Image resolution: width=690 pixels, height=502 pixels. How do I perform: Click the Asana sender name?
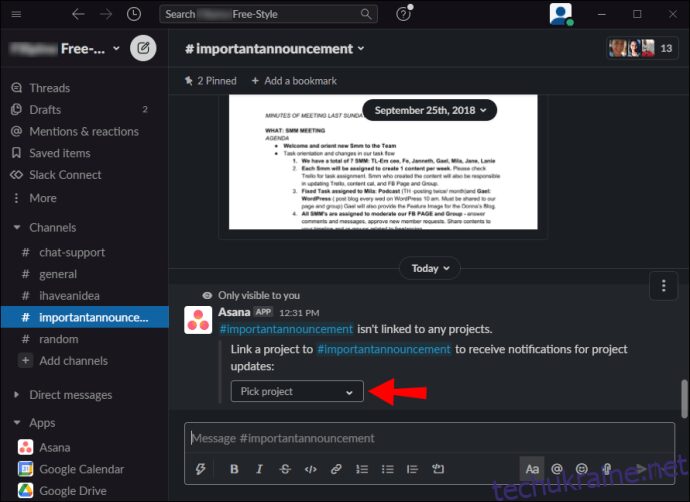(x=234, y=312)
